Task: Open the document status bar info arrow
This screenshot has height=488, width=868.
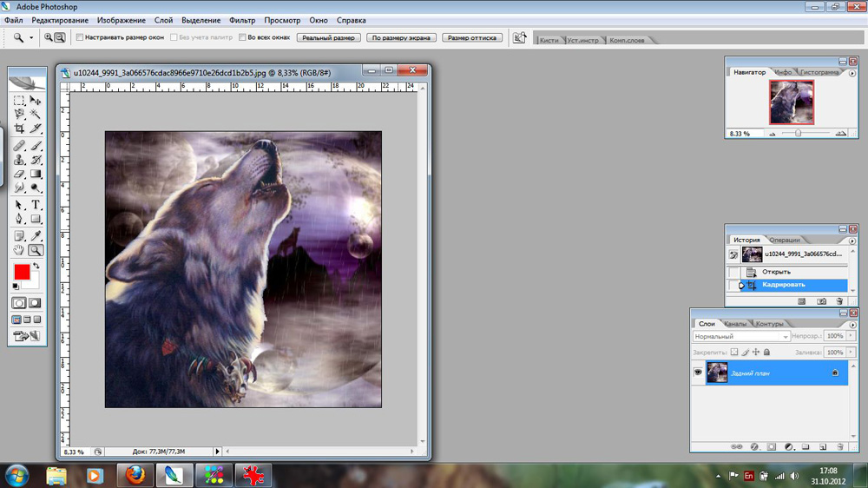Action: tap(217, 452)
